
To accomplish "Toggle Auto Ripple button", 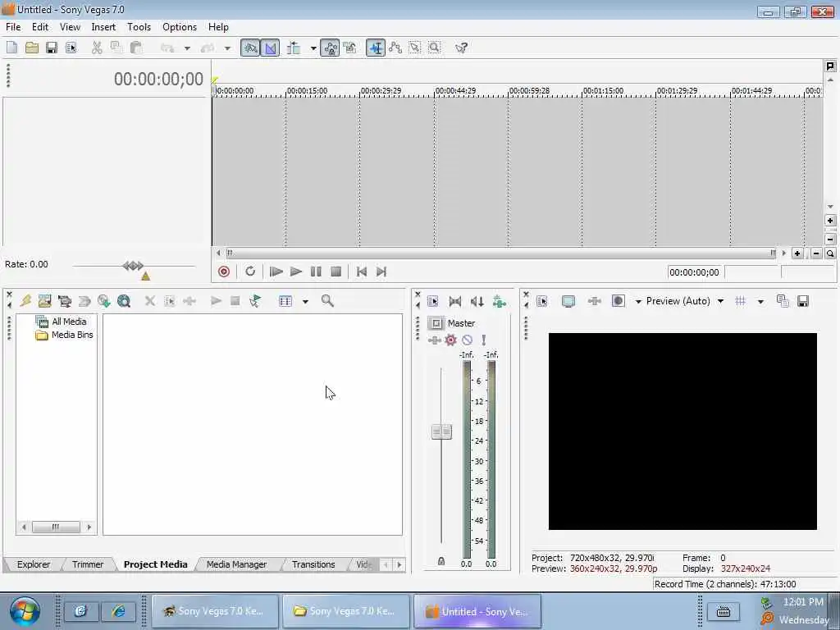I will pyautogui.click(x=294, y=48).
